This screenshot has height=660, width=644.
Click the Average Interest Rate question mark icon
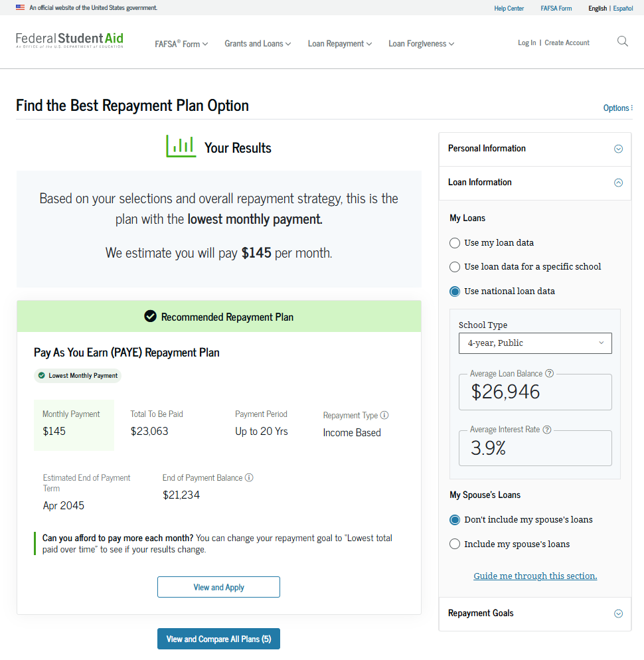[x=546, y=429]
